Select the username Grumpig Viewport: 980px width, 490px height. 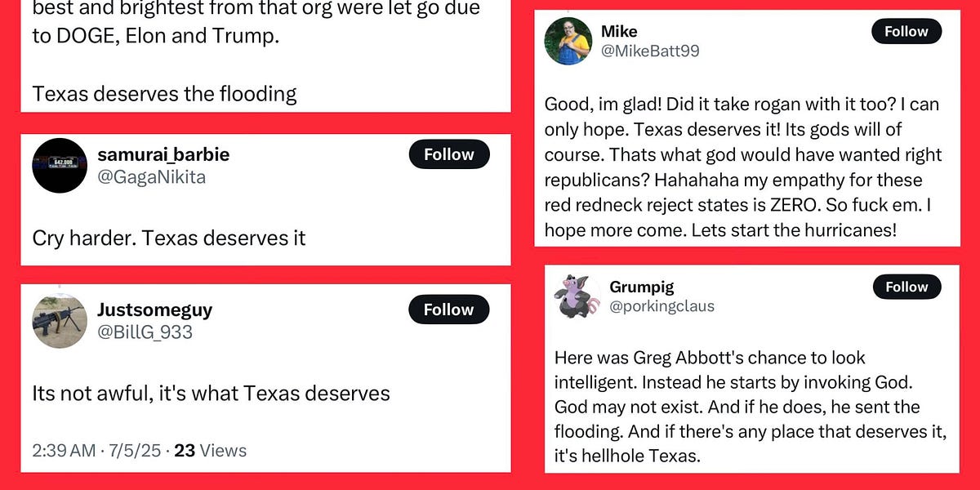click(x=642, y=287)
